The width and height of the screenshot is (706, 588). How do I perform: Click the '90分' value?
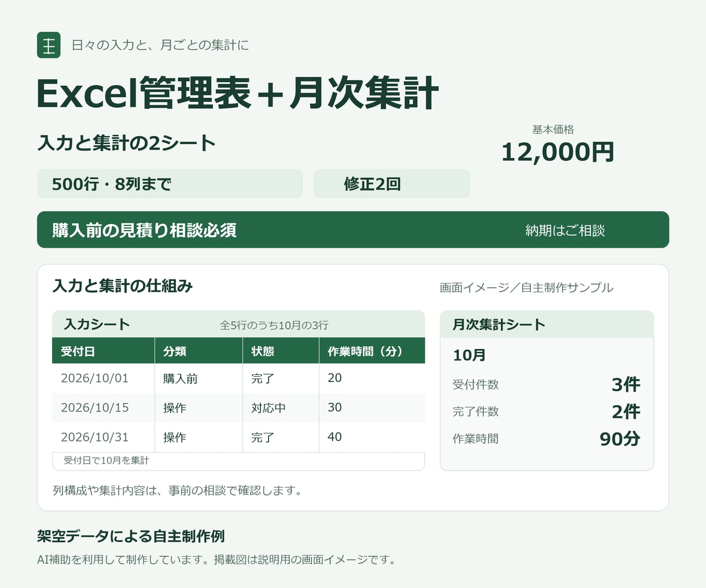point(620,439)
